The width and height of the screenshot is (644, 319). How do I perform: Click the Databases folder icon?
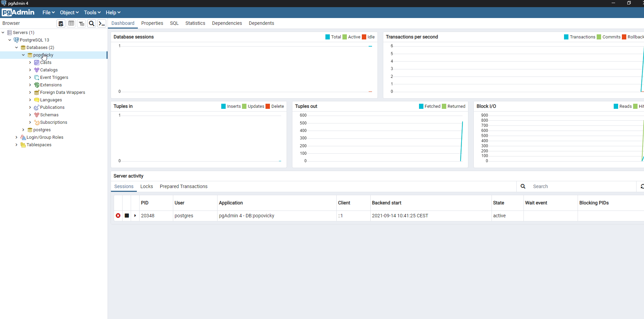[x=23, y=48]
